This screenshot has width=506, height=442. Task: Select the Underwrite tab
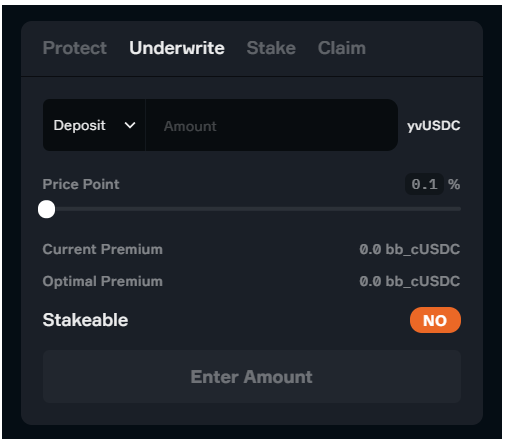click(x=177, y=48)
